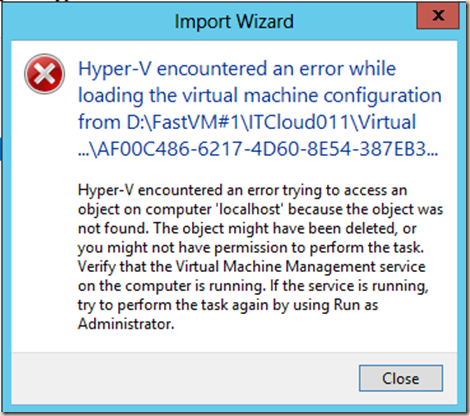Click the word 'Administrator.' at the message end
The image size is (470, 416).
[x=126, y=324]
